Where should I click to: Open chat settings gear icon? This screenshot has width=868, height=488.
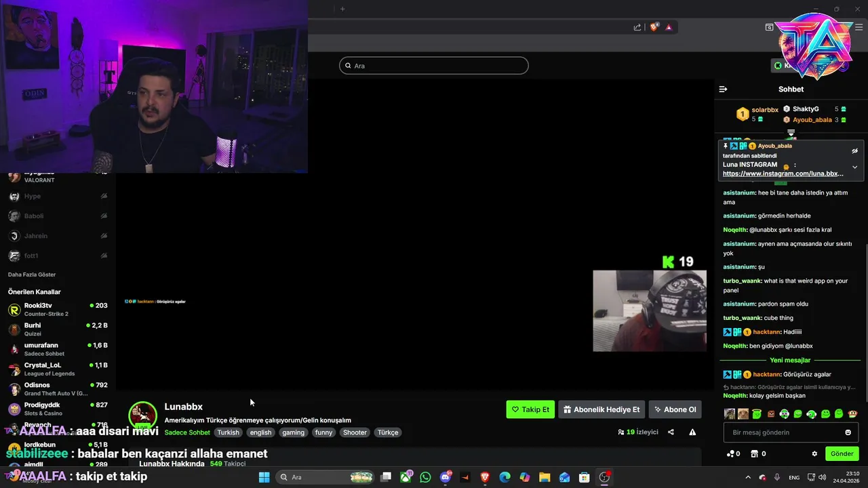[x=814, y=454]
